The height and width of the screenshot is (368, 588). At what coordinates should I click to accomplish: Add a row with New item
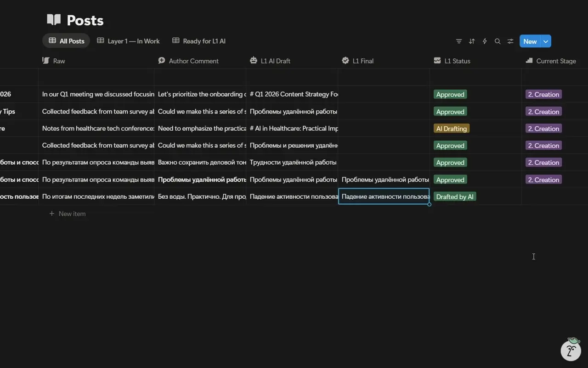click(x=68, y=214)
